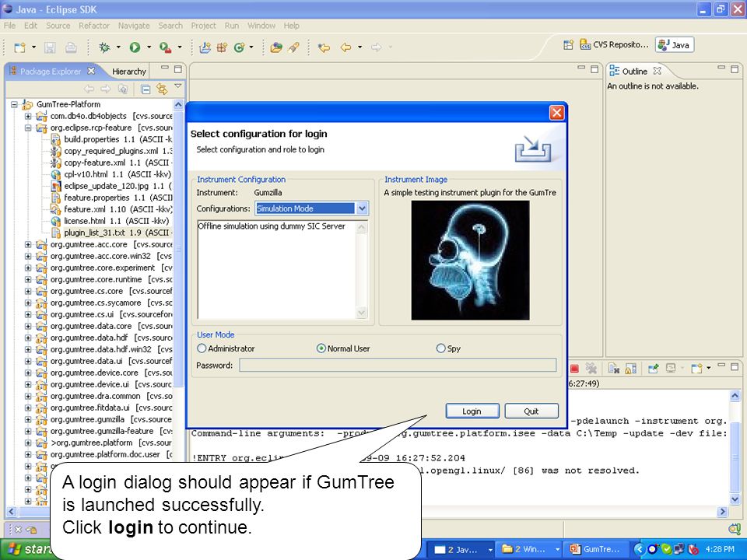Maximize the Package Explorer panel
Viewport: 747px width, 560px height.
177,69
